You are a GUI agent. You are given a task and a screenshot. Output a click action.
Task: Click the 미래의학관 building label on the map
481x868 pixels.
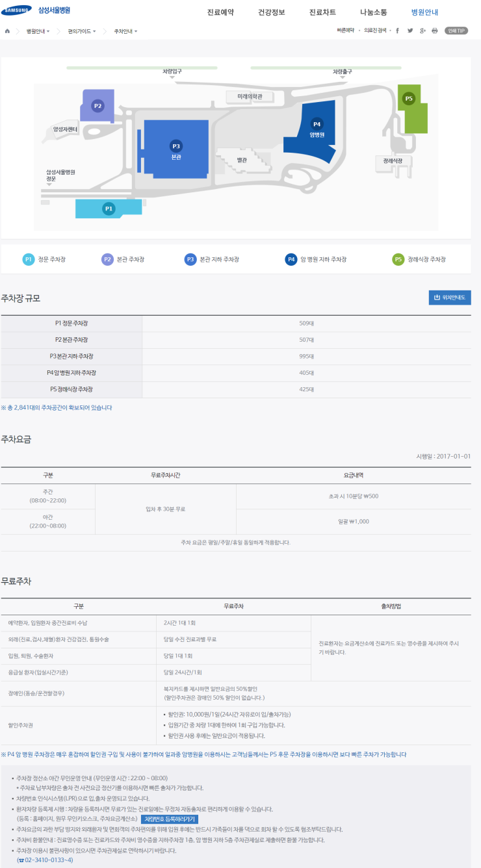tap(249, 96)
